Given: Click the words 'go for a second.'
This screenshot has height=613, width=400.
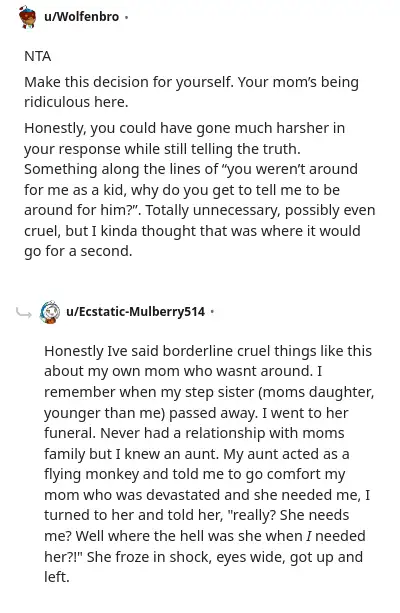Looking at the screenshot, I should 78,251.
